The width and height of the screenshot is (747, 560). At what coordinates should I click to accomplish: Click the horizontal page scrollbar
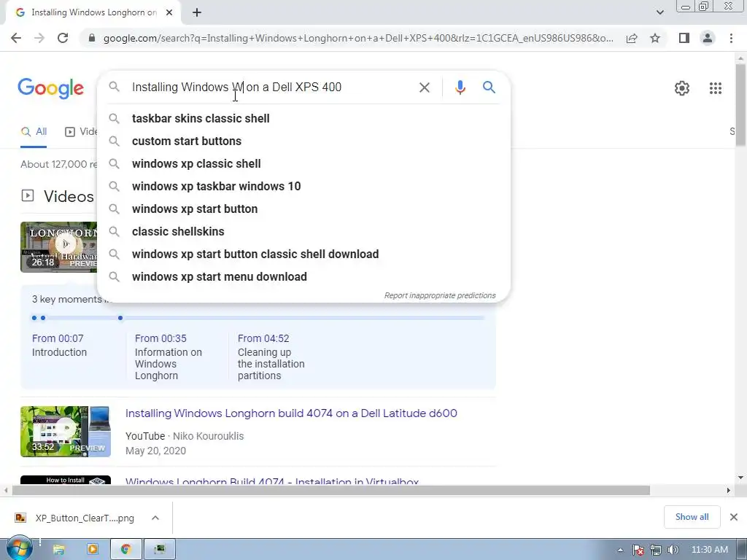pyautogui.click(x=331, y=490)
